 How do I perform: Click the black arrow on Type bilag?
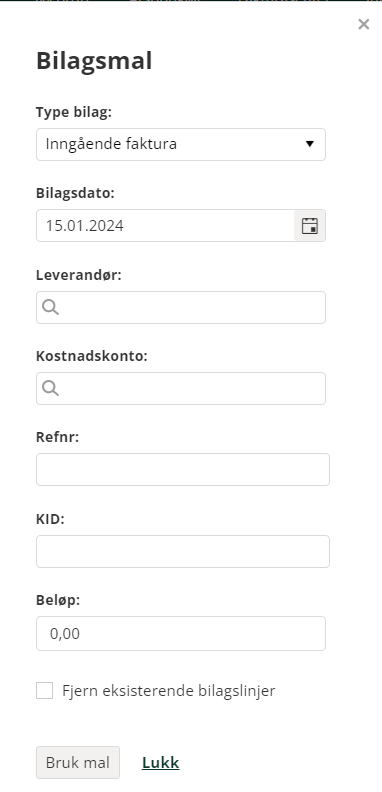(310, 144)
